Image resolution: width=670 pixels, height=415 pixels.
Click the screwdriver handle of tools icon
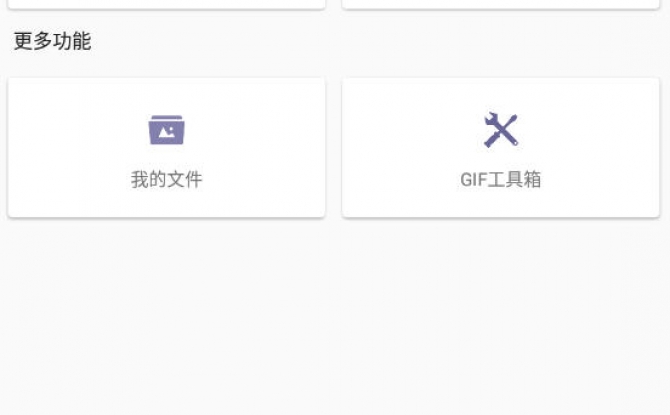(x=491, y=141)
